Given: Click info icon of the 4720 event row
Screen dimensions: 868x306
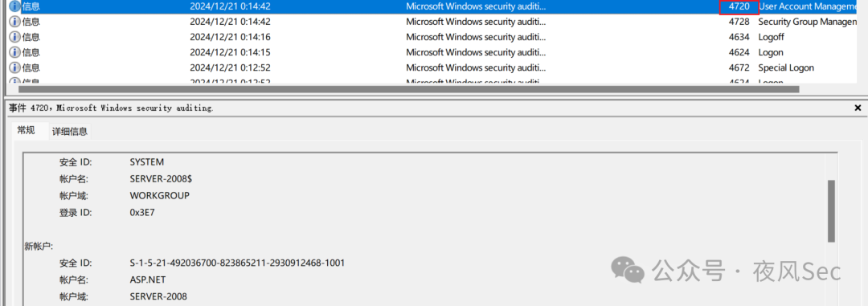Looking at the screenshot, I should [x=15, y=6].
